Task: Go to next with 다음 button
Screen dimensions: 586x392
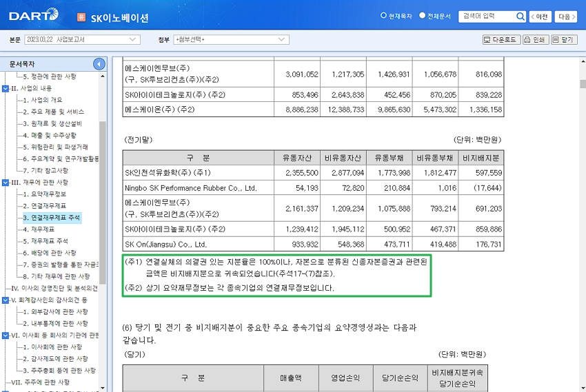Action: 566,17
